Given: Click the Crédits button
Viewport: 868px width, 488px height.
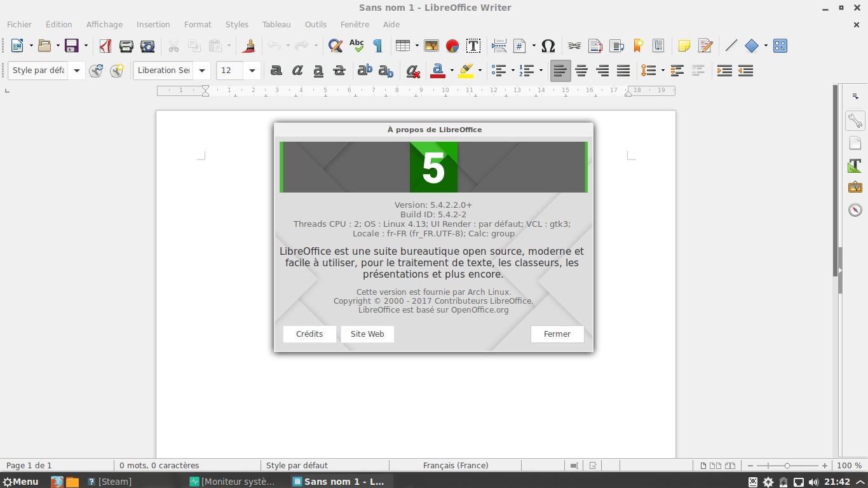Looking at the screenshot, I should [x=309, y=334].
